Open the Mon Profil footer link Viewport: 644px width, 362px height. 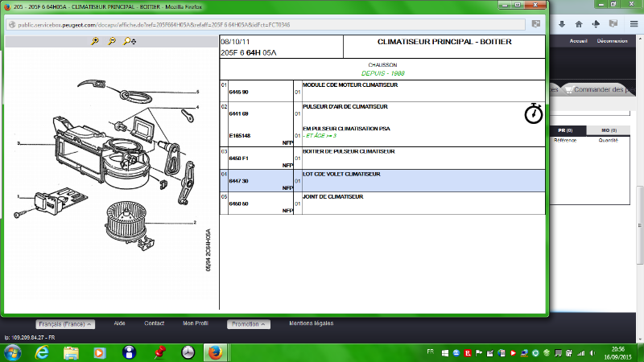pyautogui.click(x=196, y=323)
